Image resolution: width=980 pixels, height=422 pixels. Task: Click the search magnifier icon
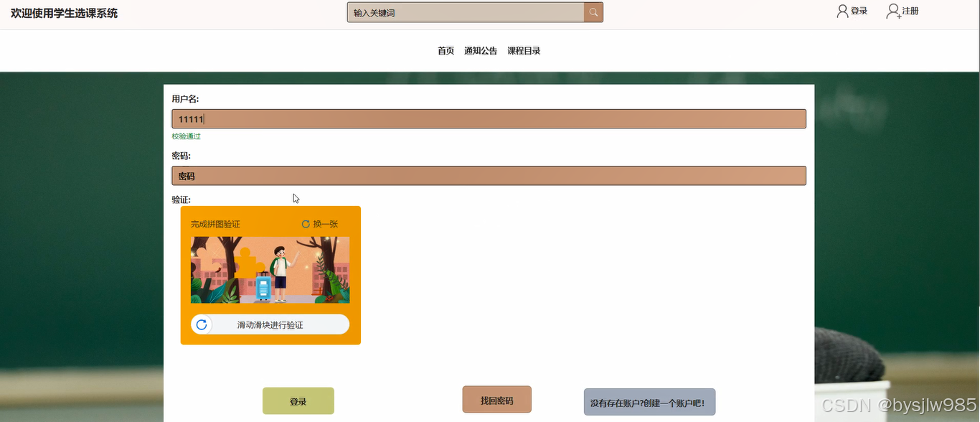[593, 11]
